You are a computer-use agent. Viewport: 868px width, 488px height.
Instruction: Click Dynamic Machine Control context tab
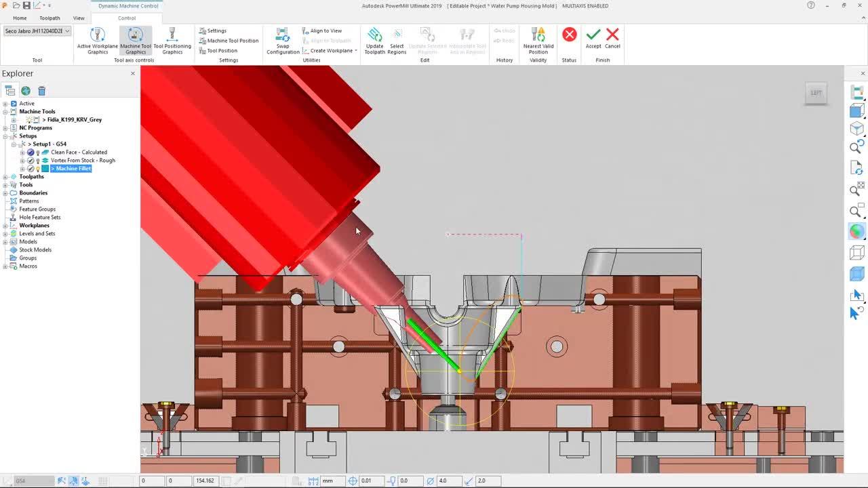(x=128, y=6)
